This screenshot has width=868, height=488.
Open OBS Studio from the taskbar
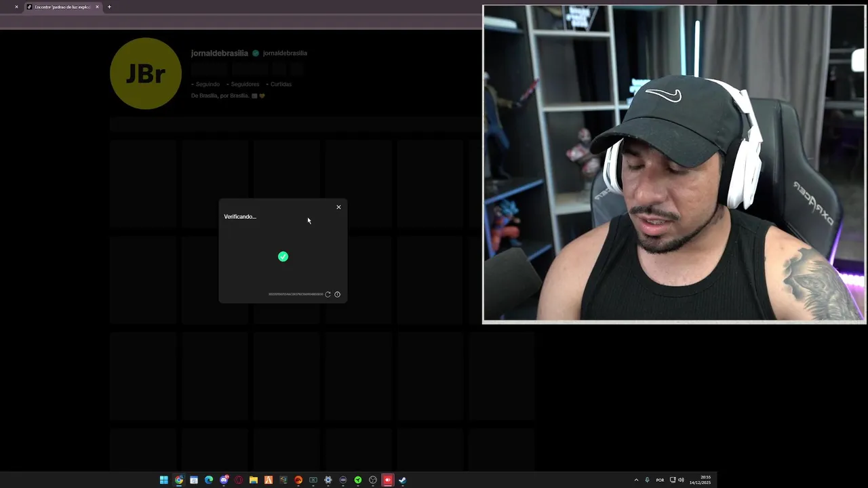pyautogui.click(x=373, y=480)
